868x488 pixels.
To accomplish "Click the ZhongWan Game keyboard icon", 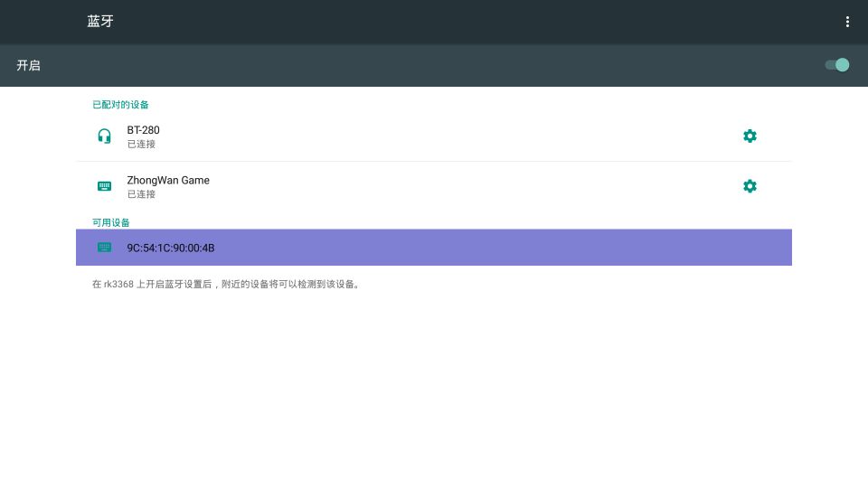I will click(x=104, y=186).
